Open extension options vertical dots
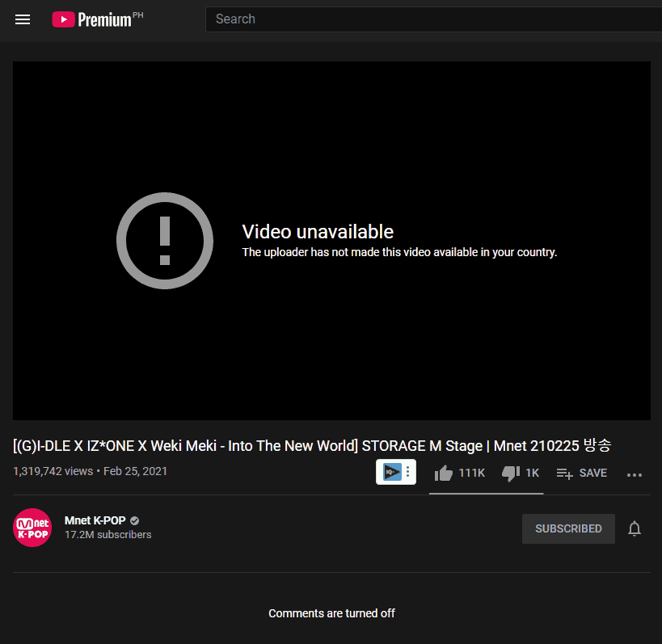The height and width of the screenshot is (644, 662). click(408, 471)
